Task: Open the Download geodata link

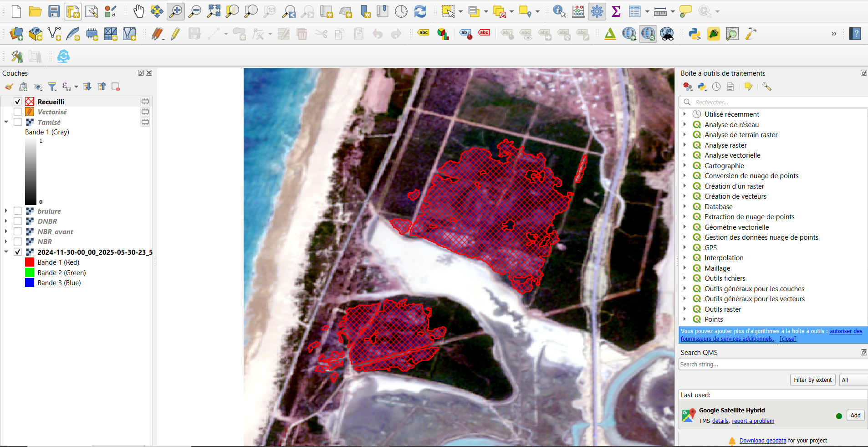Action: click(762, 440)
